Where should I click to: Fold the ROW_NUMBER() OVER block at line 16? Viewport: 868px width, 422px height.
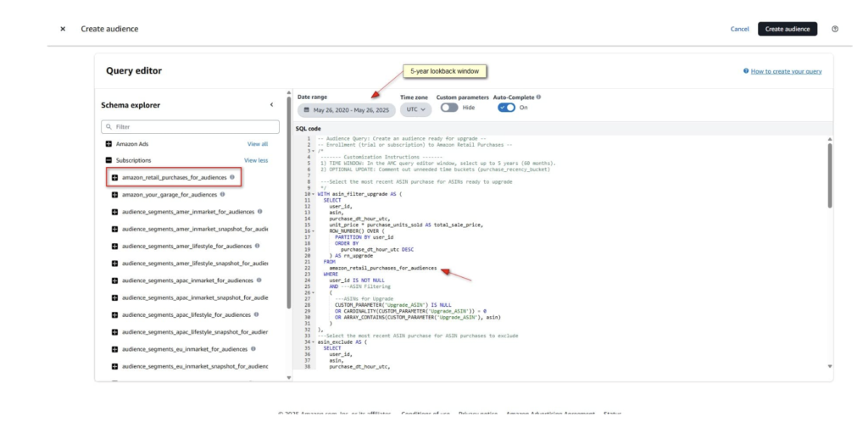coord(314,230)
